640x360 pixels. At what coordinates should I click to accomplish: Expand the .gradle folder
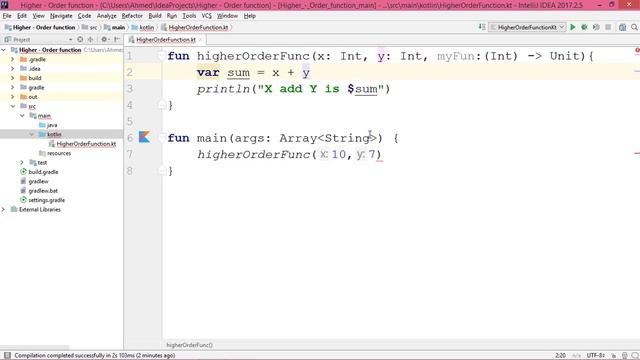[x=12, y=59]
